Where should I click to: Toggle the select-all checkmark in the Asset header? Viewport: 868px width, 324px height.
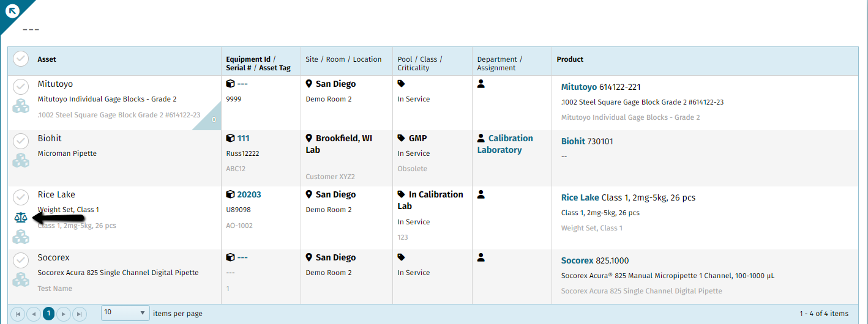coord(21,59)
